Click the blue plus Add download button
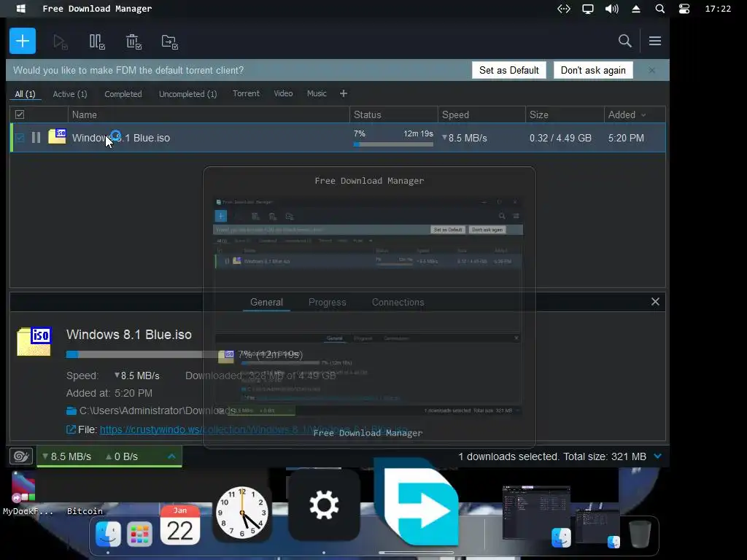This screenshot has height=560, width=747. pos(23,41)
